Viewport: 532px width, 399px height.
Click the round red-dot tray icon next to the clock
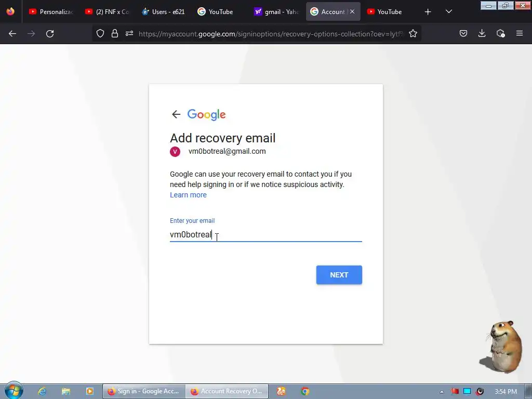point(480,391)
